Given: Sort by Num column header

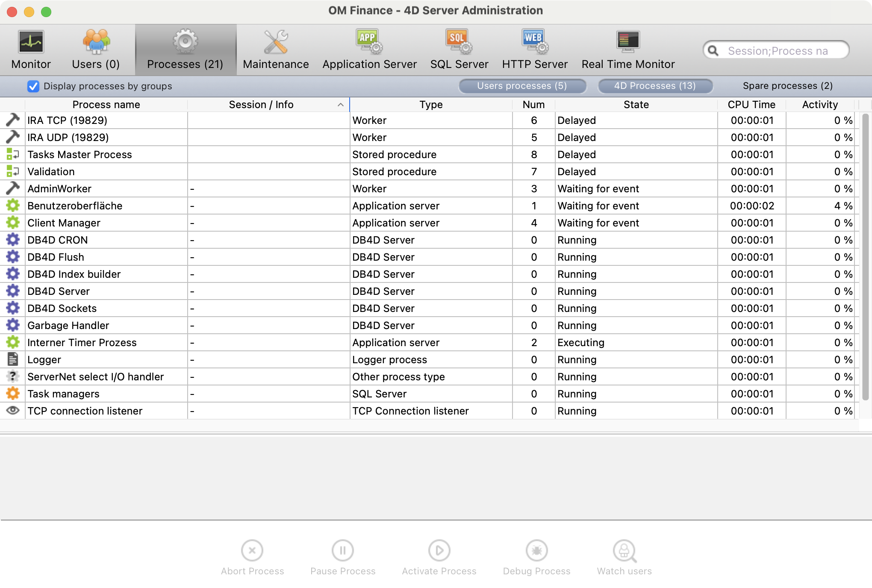Looking at the screenshot, I should tap(533, 105).
